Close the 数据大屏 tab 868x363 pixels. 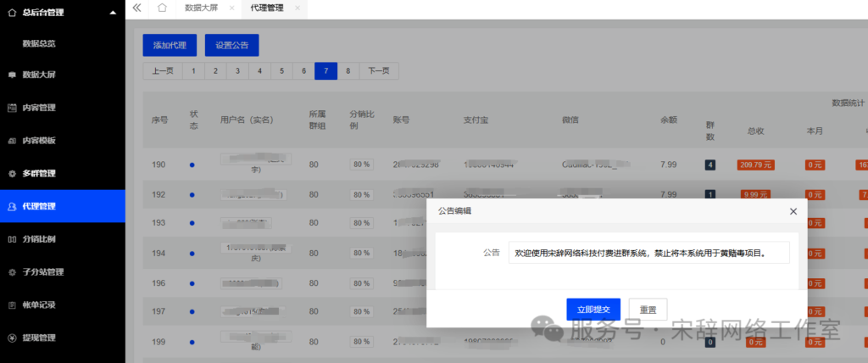click(x=231, y=8)
